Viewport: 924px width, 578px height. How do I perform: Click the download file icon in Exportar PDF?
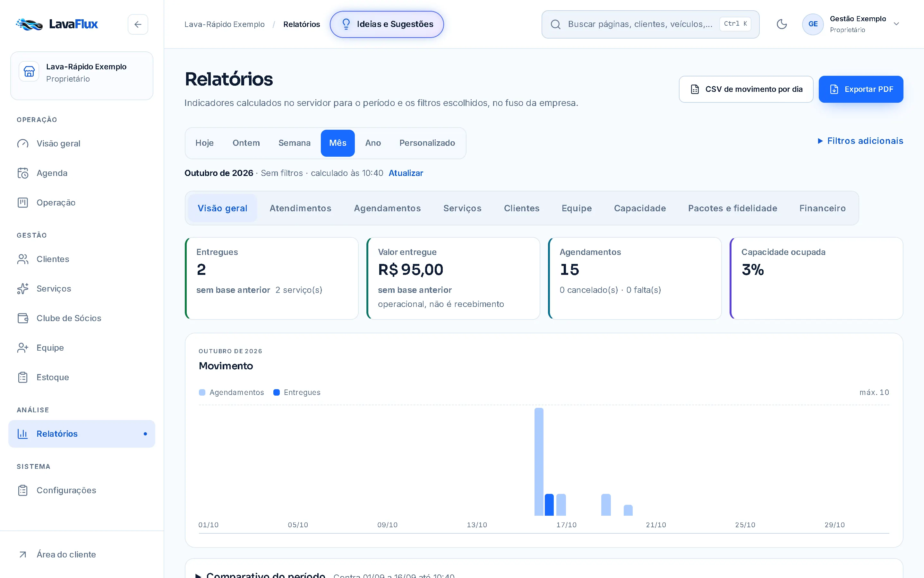pos(834,90)
